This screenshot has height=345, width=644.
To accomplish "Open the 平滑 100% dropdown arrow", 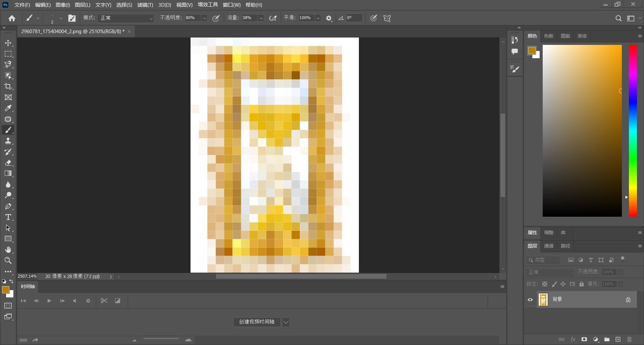I will click(x=318, y=18).
